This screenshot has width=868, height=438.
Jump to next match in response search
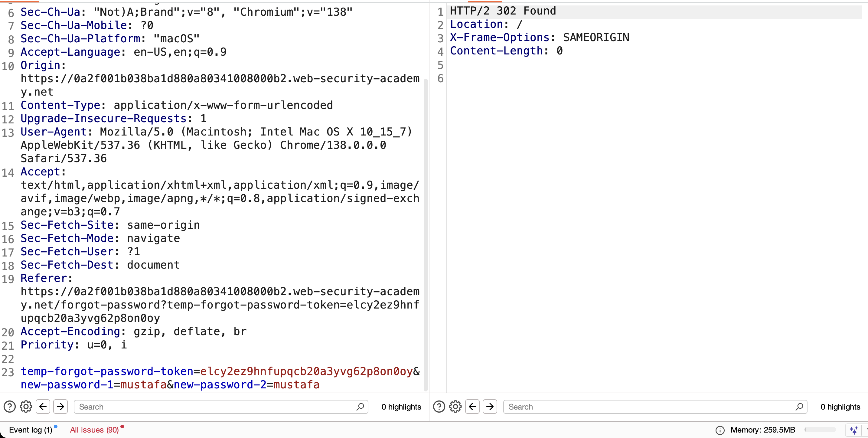490,407
